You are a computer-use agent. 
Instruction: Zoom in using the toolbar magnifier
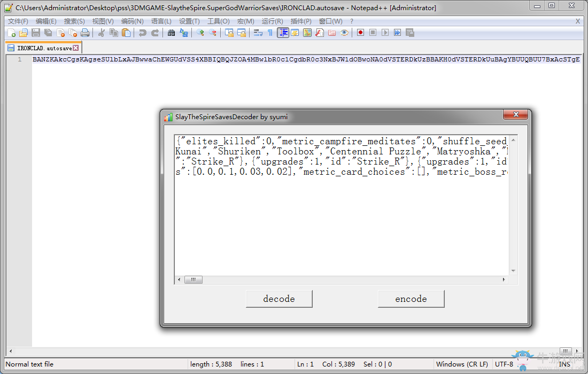coord(200,33)
